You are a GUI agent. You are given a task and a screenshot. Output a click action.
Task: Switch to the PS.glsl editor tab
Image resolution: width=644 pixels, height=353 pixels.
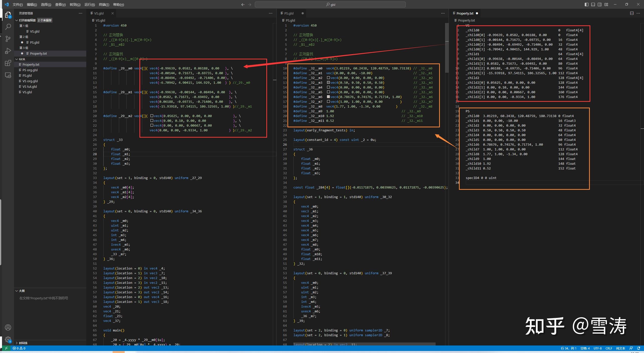tap(289, 13)
